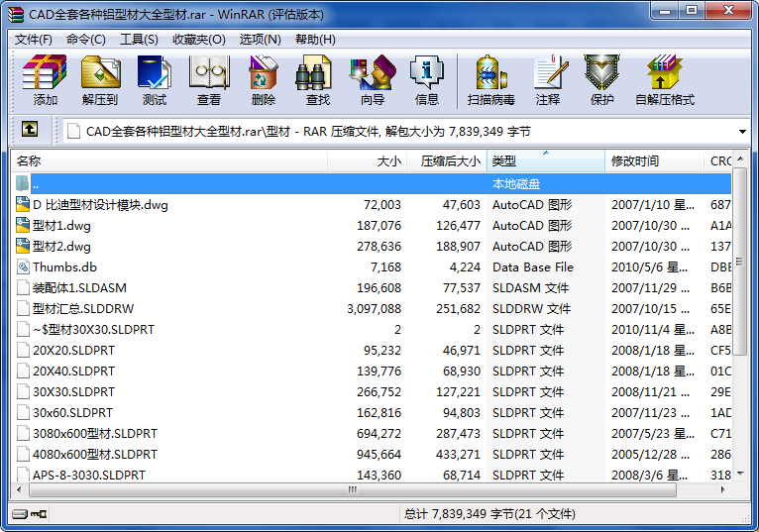This screenshot has height=532, width=759.
Task: Click the D 比迪型材设计模块.dwg file icon
Action: tap(23, 205)
